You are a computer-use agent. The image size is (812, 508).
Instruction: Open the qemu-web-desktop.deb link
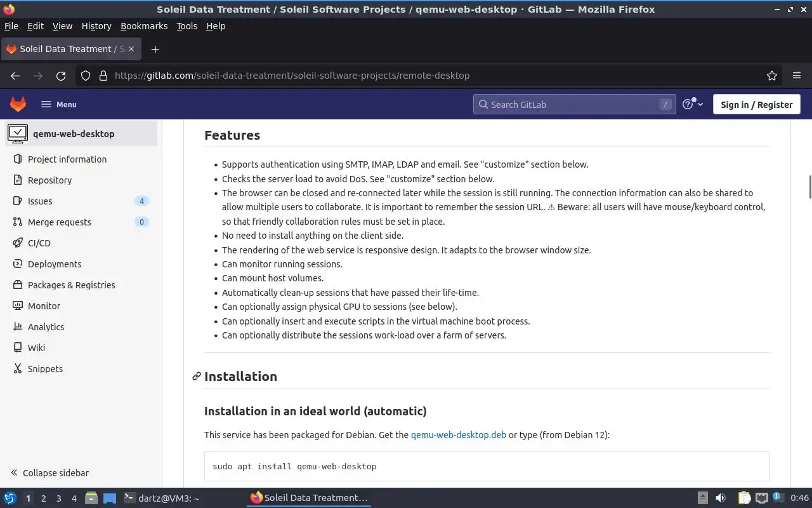click(459, 435)
